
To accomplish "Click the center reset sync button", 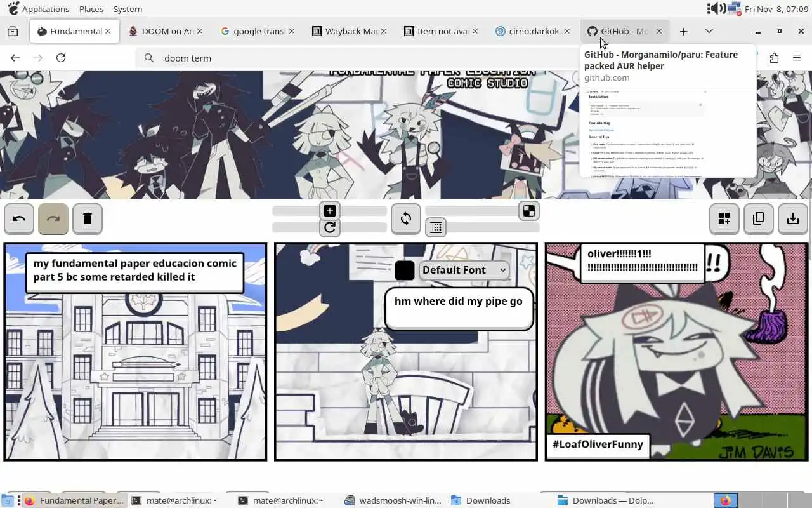I will [x=406, y=218].
